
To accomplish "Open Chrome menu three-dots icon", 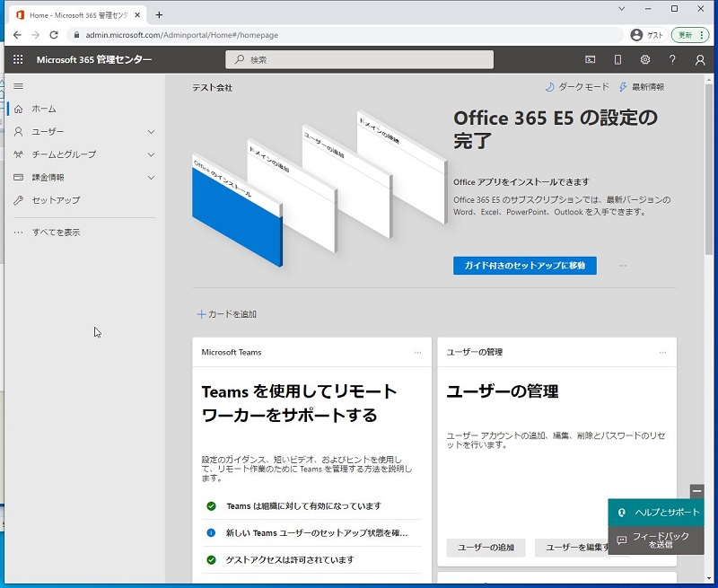I will [x=702, y=35].
